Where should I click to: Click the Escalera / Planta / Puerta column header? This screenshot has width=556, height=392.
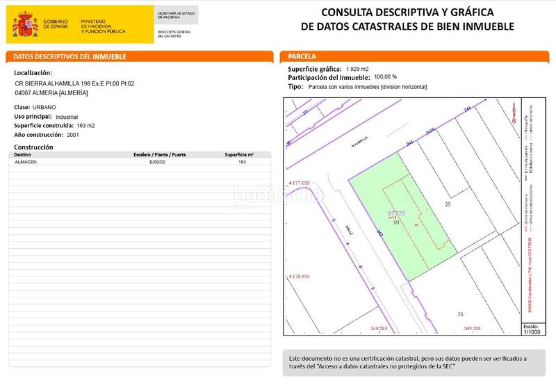(159, 154)
